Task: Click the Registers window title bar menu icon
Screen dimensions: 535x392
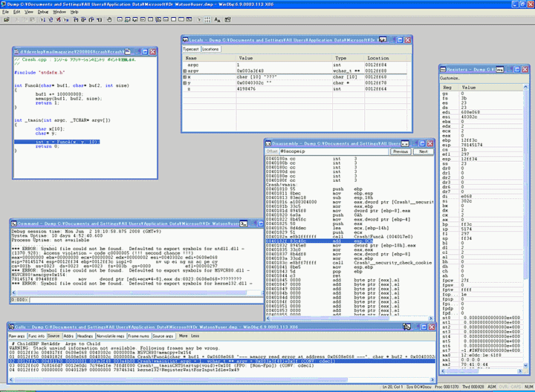Action: [500, 69]
